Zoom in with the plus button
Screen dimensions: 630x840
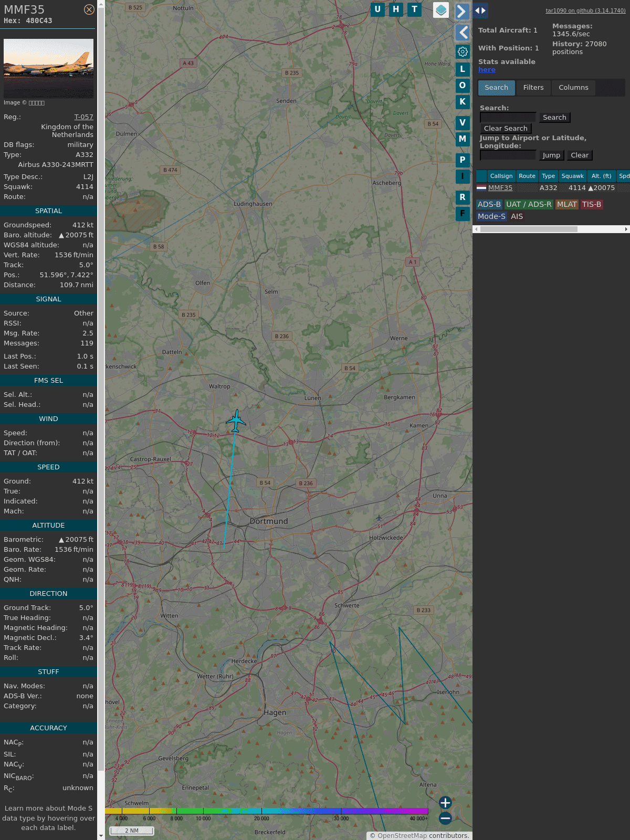[x=445, y=803]
